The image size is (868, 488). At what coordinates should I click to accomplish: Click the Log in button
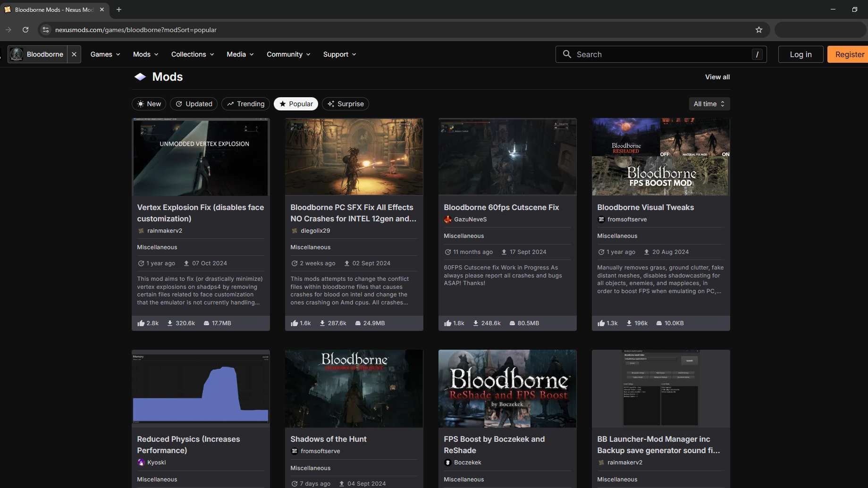coord(801,54)
